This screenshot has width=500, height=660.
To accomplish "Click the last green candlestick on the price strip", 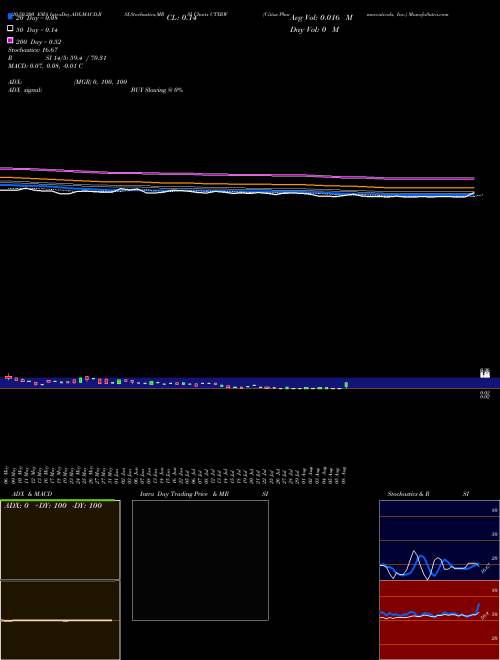I will point(346,384).
